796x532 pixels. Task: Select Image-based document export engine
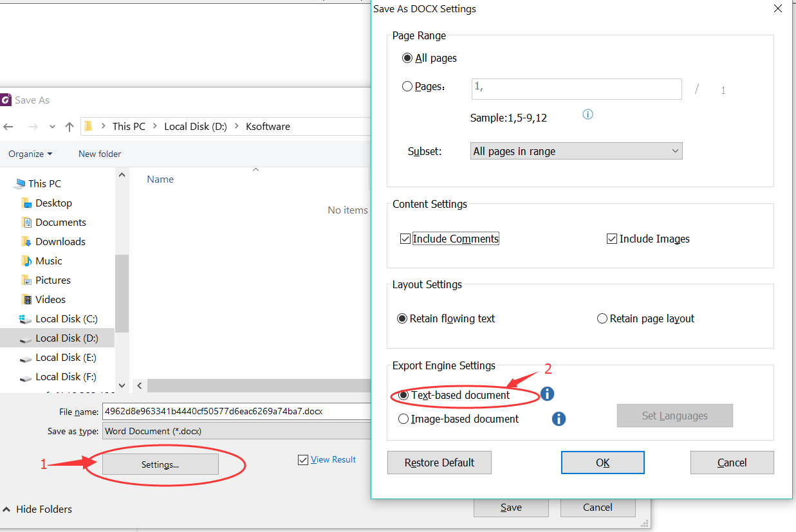coord(403,419)
